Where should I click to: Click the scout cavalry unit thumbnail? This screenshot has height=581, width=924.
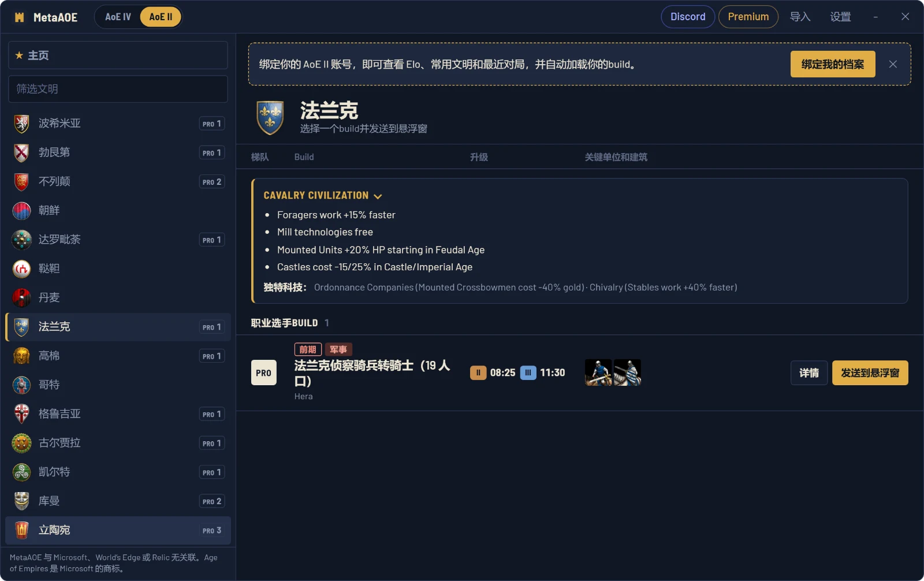598,373
